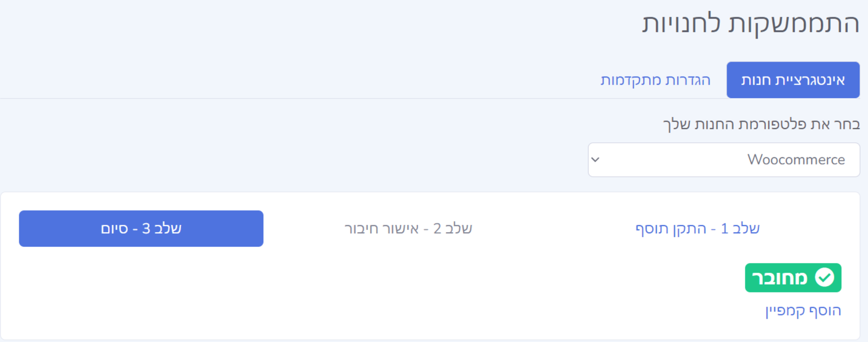Click the Woocommerce text in the platform selector
The height and width of the screenshot is (342, 868).
point(796,160)
